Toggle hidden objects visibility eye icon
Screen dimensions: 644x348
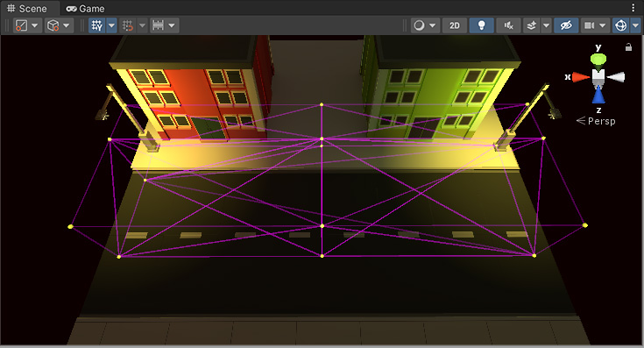click(566, 25)
